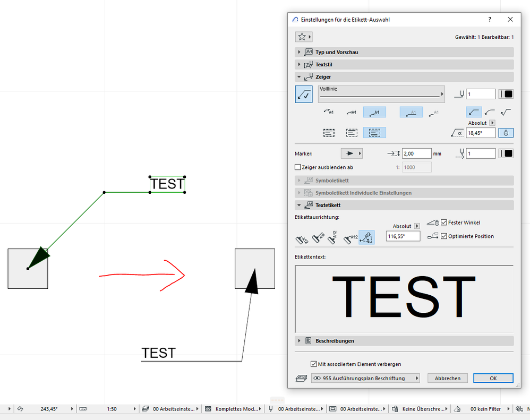
Task: Choose the straight-segment pointer shape icon
Action: click(x=474, y=112)
